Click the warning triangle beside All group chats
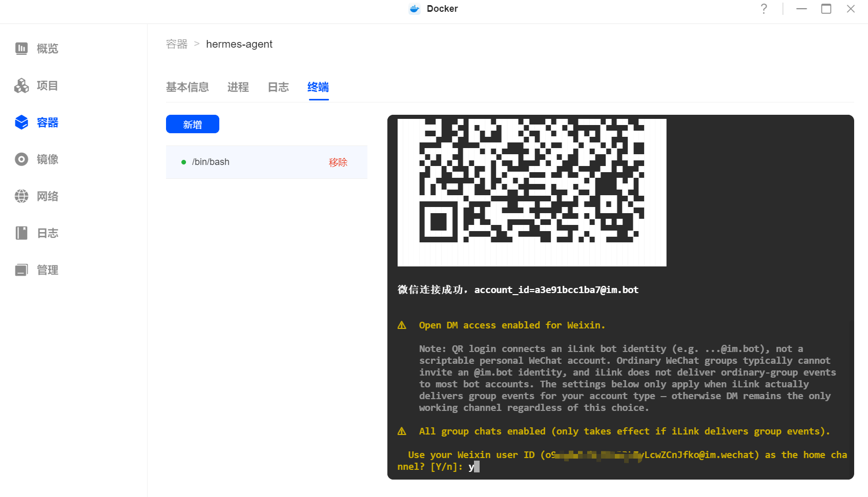Viewport: 868px width, 497px height. tap(402, 431)
